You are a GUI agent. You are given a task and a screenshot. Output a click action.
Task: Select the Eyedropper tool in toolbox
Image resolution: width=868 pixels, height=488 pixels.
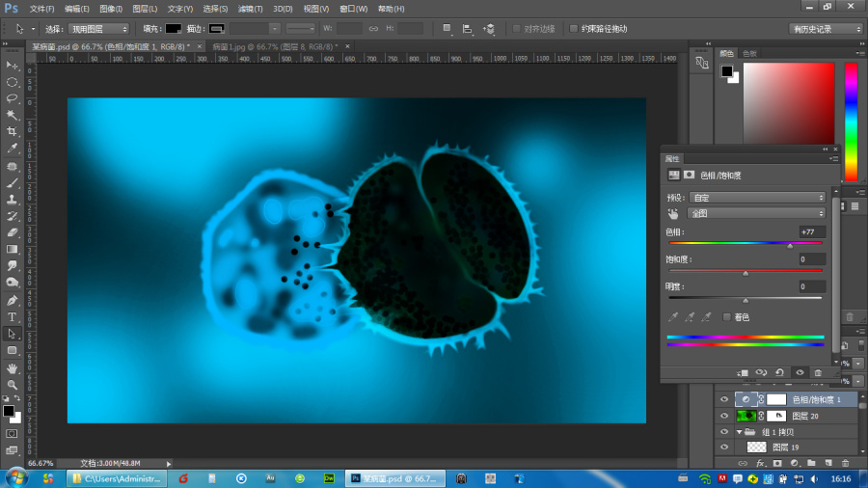[12, 149]
